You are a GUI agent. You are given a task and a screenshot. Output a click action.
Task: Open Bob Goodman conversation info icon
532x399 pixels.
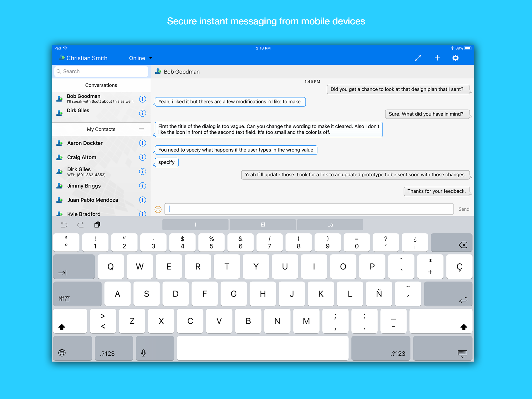(142, 99)
